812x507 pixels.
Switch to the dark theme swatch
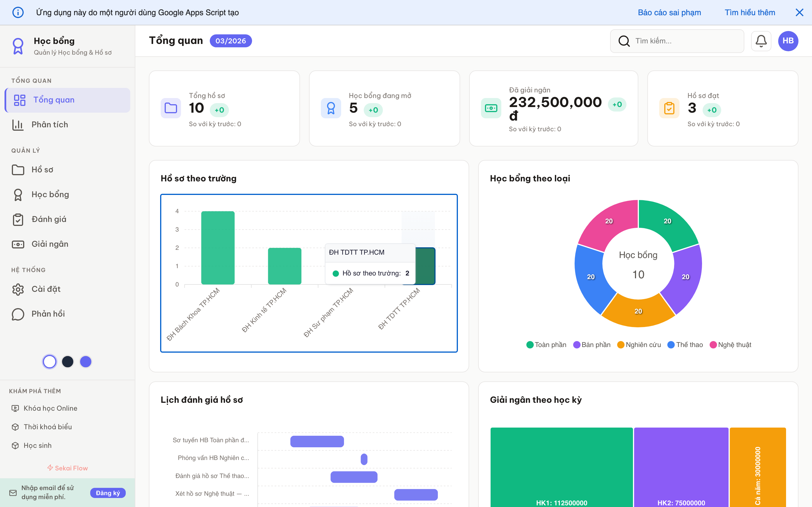(x=67, y=361)
